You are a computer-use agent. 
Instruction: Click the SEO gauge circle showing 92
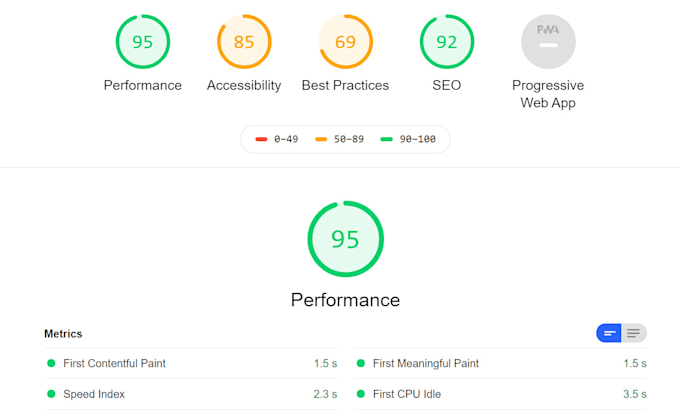click(446, 42)
